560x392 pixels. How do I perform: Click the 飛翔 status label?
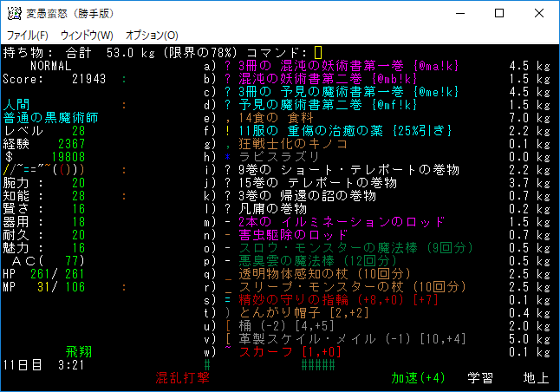pyautogui.click(x=79, y=352)
